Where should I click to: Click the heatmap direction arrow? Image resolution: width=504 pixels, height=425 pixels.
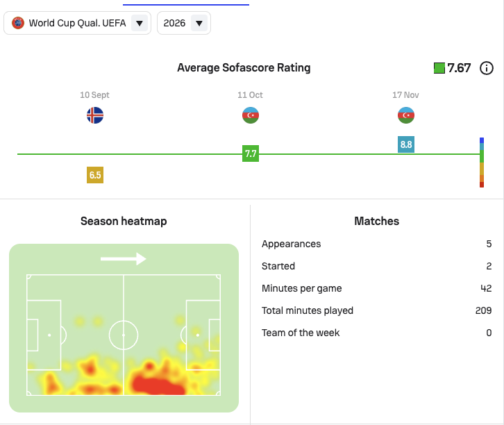point(124,258)
